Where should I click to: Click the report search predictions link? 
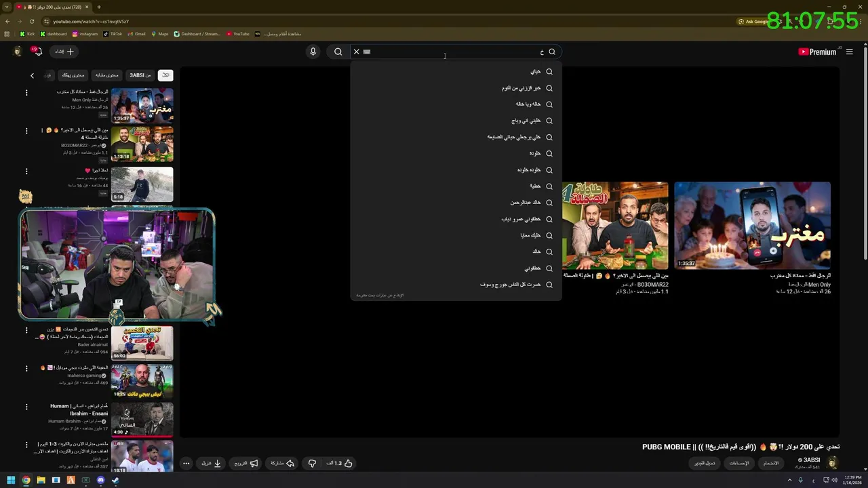(380, 296)
